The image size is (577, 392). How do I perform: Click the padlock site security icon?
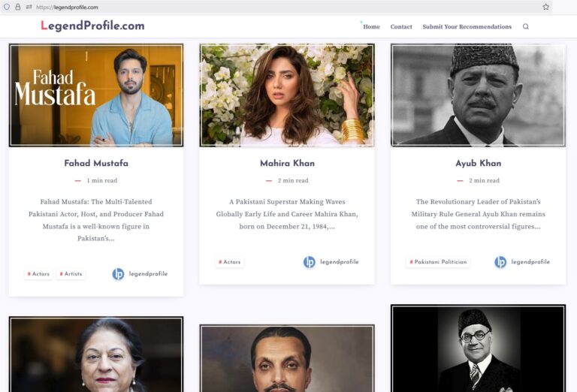18,7
